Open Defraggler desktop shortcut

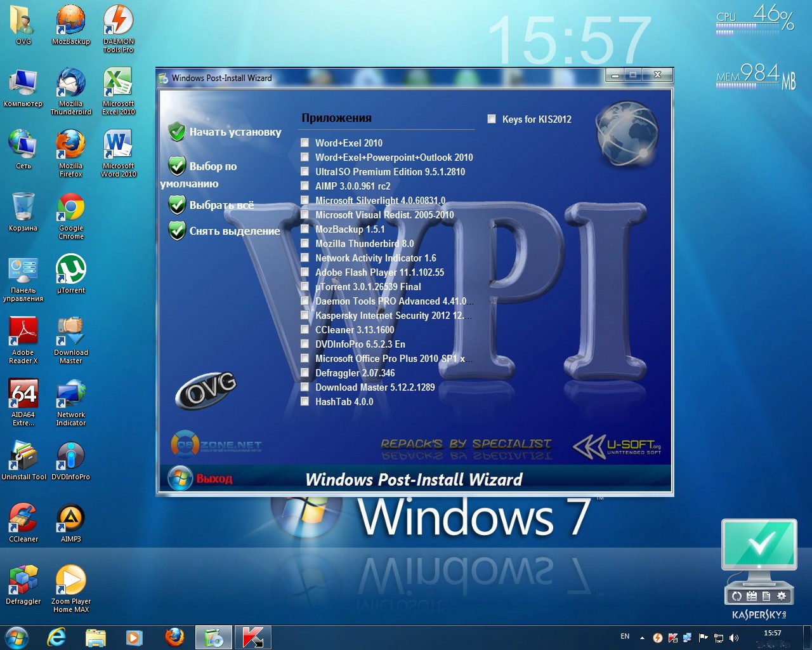click(x=23, y=585)
